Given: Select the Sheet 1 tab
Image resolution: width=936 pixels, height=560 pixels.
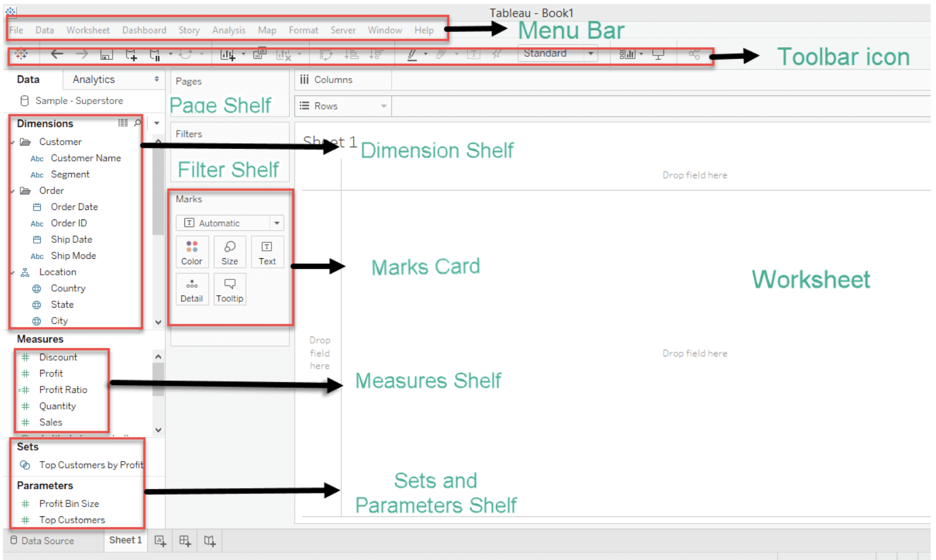Looking at the screenshot, I should [x=125, y=540].
